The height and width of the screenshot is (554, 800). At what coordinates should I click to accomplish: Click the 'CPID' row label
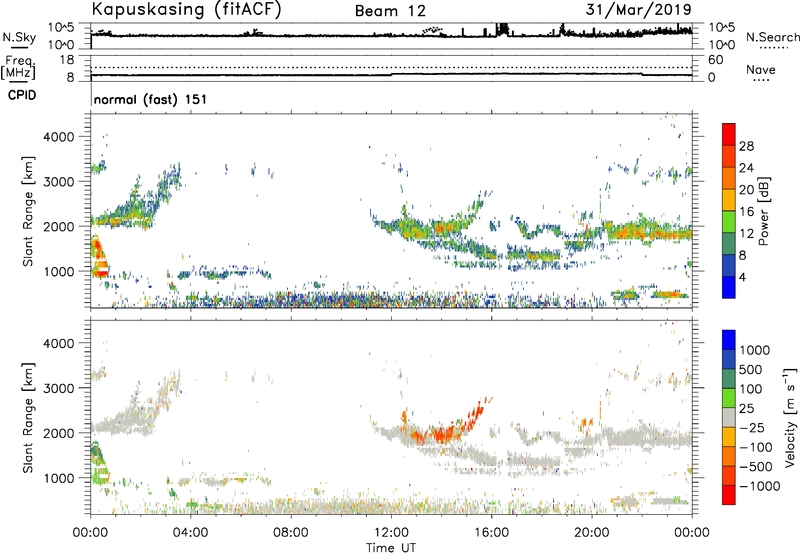point(22,95)
